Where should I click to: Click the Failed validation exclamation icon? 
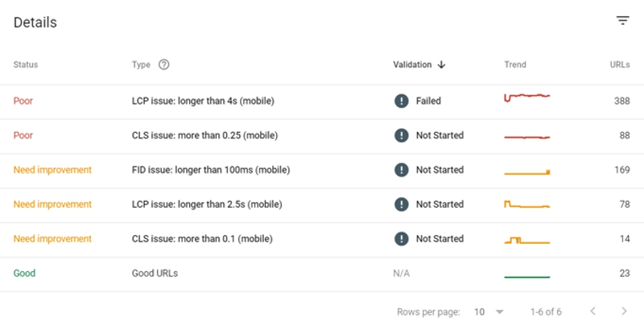[401, 101]
